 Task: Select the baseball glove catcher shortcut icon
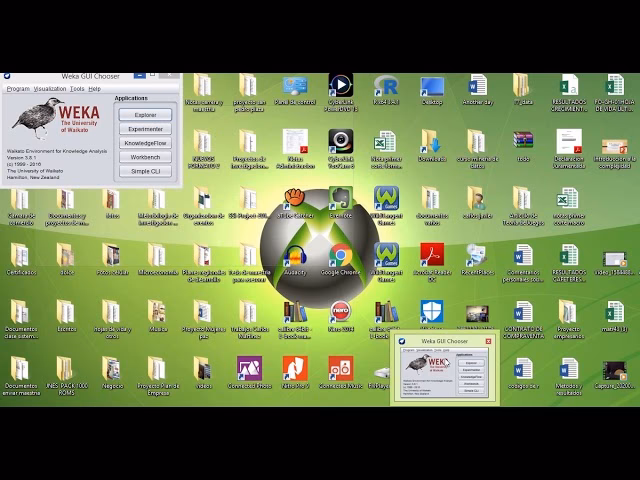coord(295,203)
